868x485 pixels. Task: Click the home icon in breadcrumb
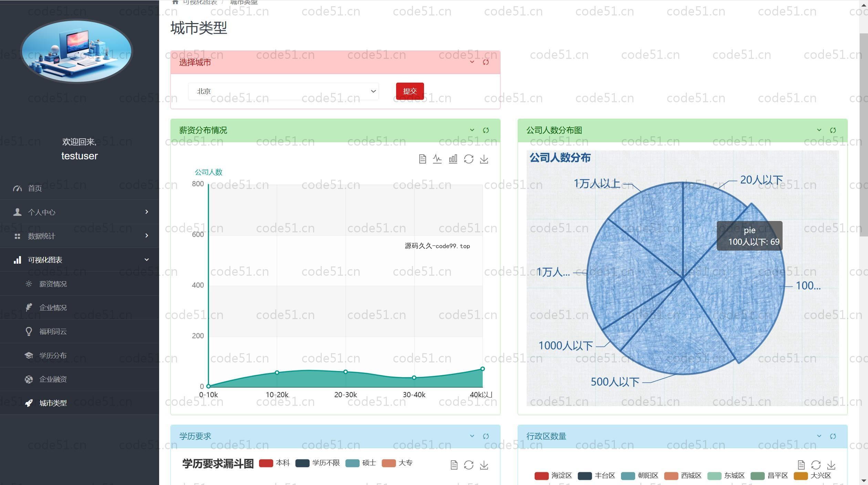coord(175,2)
